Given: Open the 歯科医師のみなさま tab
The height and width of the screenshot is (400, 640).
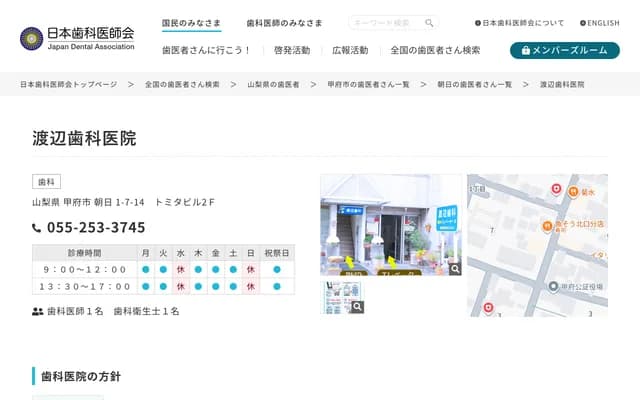Looking at the screenshot, I should [x=284, y=23].
